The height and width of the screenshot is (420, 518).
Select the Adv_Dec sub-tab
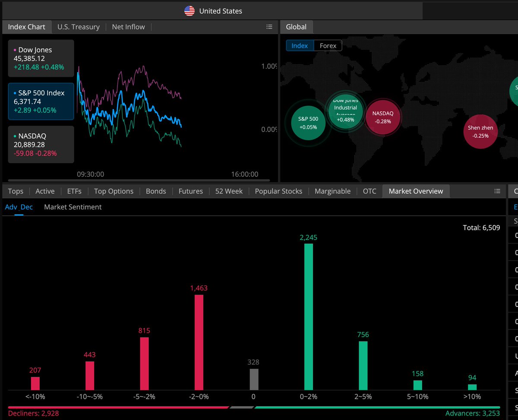pyautogui.click(x=19, y=207)
